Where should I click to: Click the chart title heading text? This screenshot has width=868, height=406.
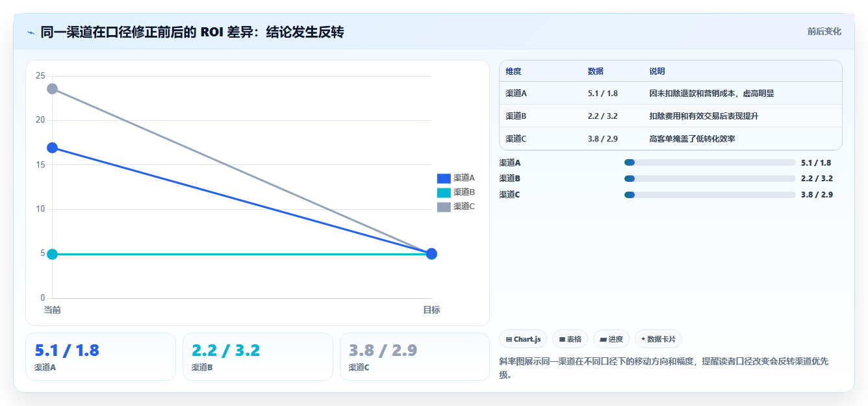coord(192,32)
